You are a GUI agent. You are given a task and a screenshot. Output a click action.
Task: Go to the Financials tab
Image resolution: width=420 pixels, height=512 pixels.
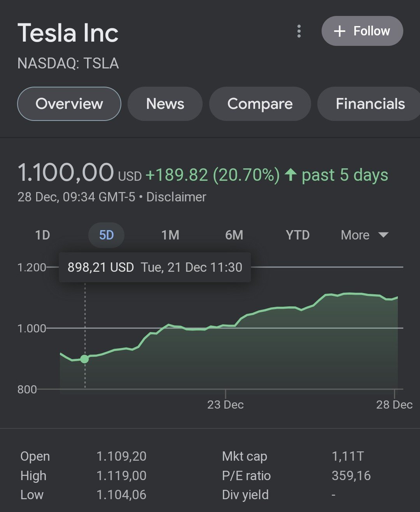coord(370,104)
